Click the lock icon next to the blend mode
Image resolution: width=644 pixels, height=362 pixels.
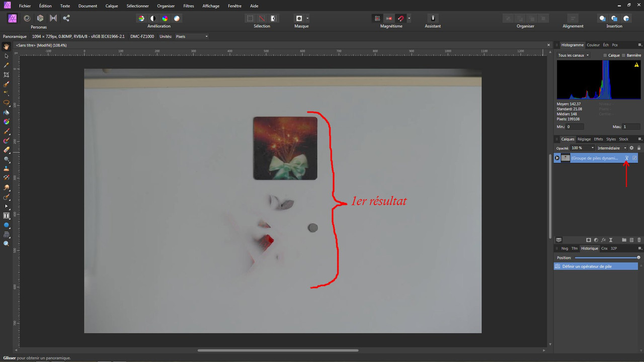click(638, 148)
